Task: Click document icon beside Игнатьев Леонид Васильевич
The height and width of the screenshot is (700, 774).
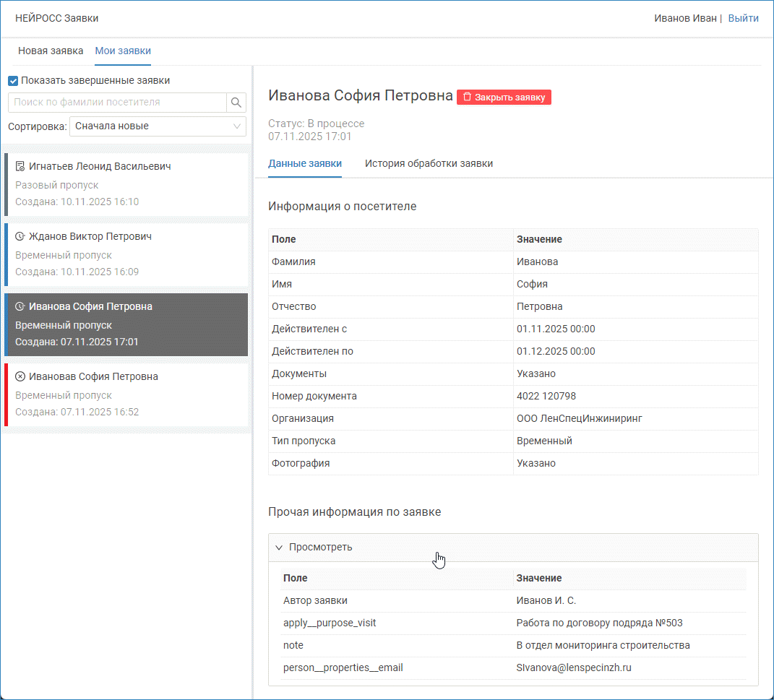Action: [x=20, y=167]
